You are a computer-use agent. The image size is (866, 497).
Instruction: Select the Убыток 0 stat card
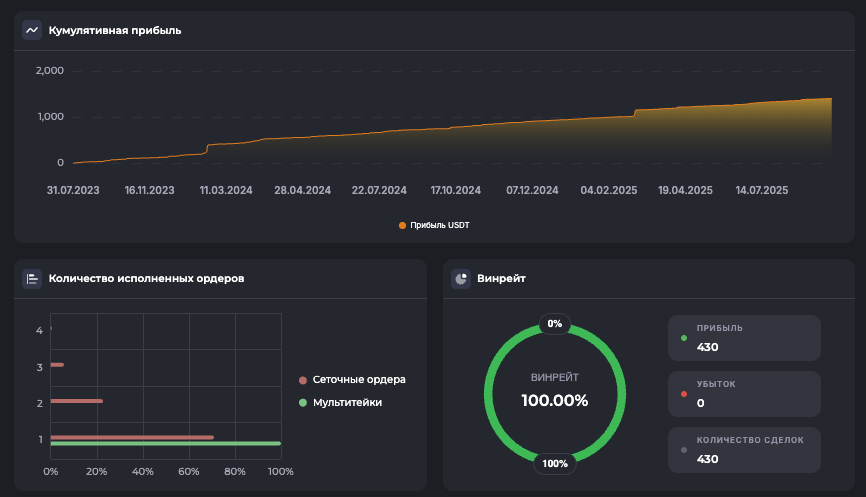coord(744,394)
